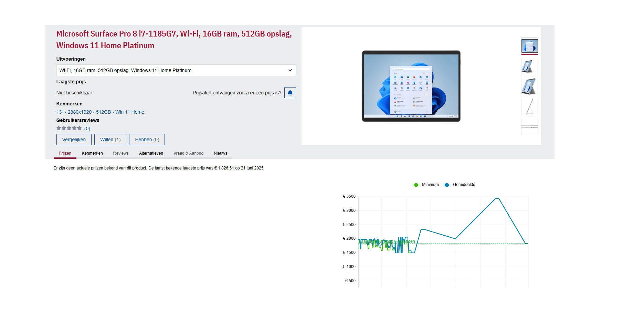The width and height of the screenshot is (644, 309).
Task: Click the user review star rating
Action: tap(69, 128)
